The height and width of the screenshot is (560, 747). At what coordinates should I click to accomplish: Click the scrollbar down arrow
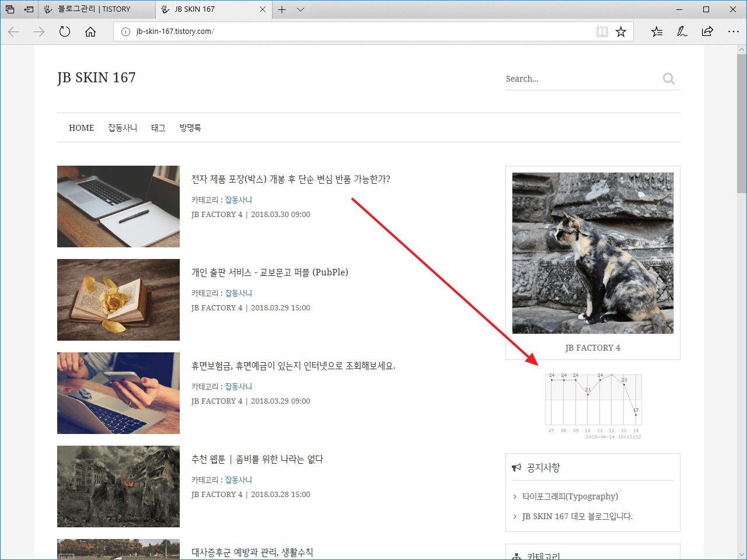click(x=742, y=555)
